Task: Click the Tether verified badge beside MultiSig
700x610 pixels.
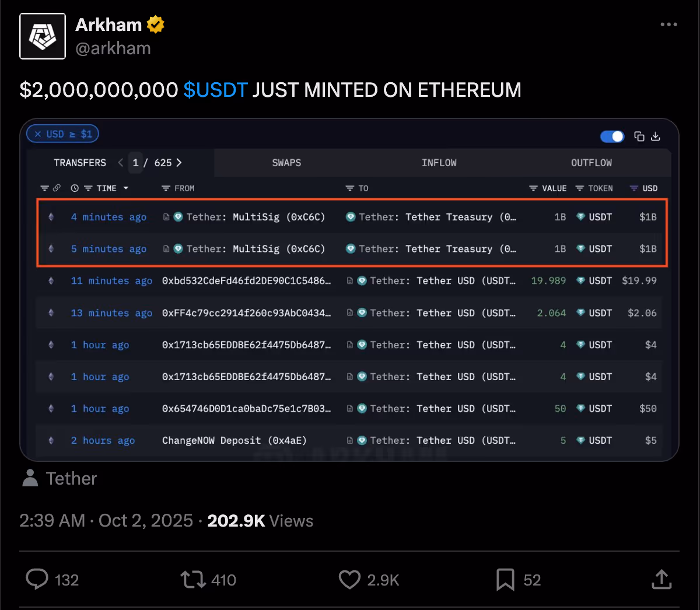Action: click(178, 216)
